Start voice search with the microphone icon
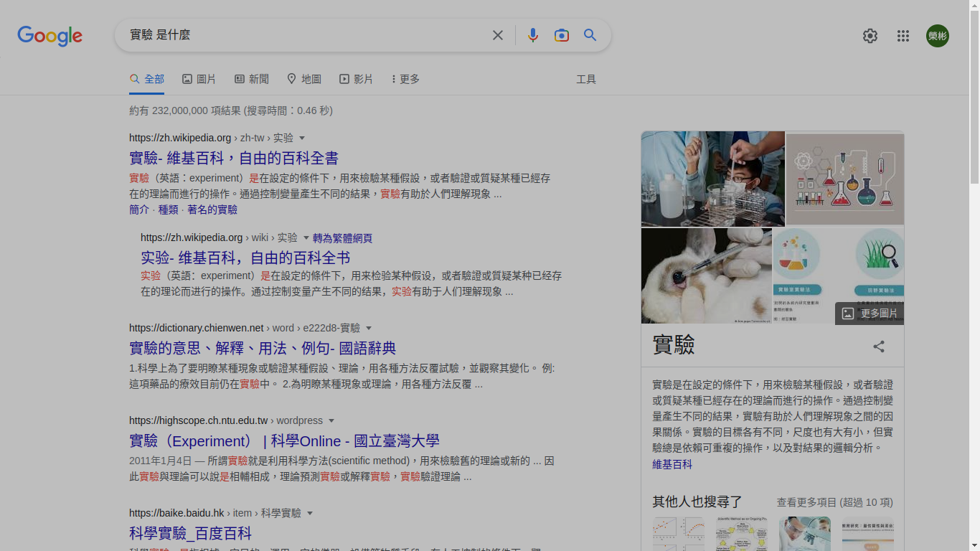The height and width of the screenshot is (551, 980). tap(532, 35)
